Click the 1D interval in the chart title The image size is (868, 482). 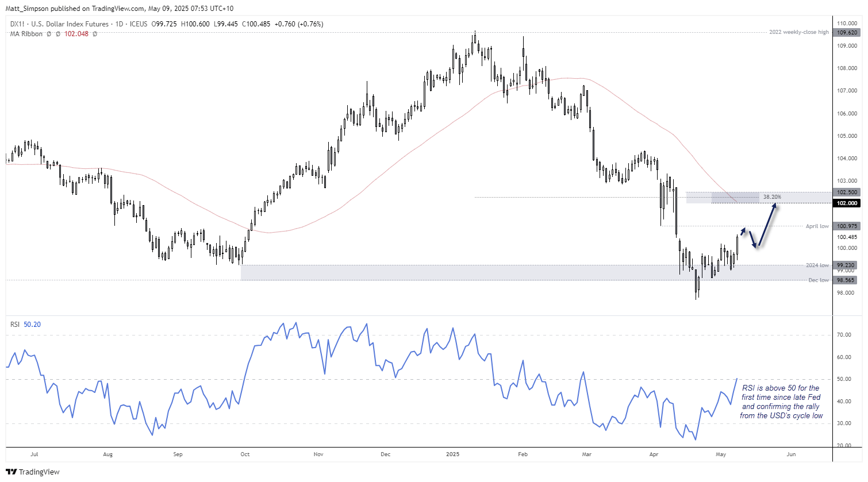pyautogui.click(x=119, y=24)
